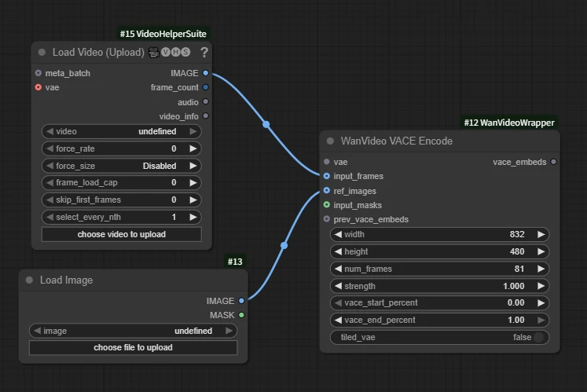Viewport: 587px width, 392px height.
Task: Click the vace_embeds output port
Action: point(554,162)
